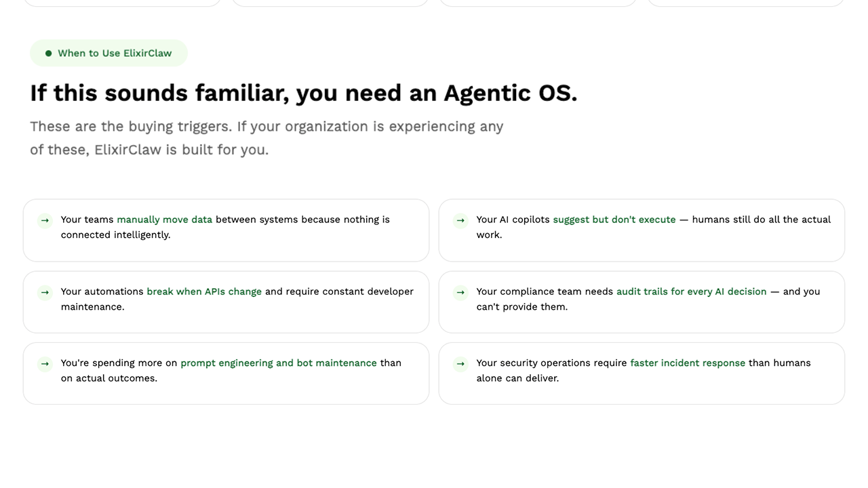Click arrow icon beside 'prompt engineering and bot maintenance'
868x488 pixels.
pyautogui.click(x=45, y=364)
